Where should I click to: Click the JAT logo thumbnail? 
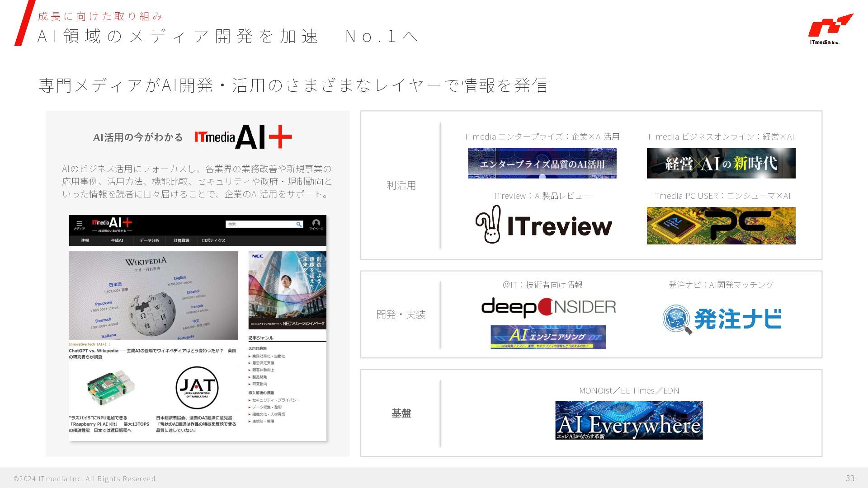click(197, 388)
